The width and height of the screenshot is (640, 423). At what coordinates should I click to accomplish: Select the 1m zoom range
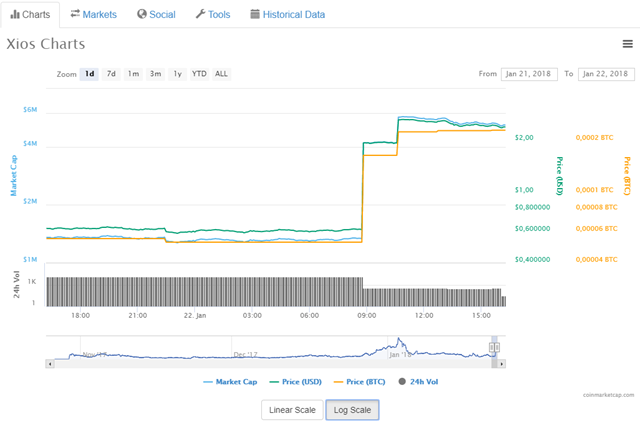coord(133,74)
